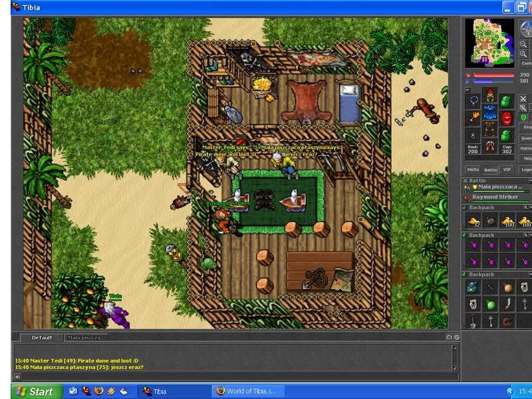Launch Firefox from quick launch bar
The width and height of the screenshot is (532, 399).
coord(98,391)
